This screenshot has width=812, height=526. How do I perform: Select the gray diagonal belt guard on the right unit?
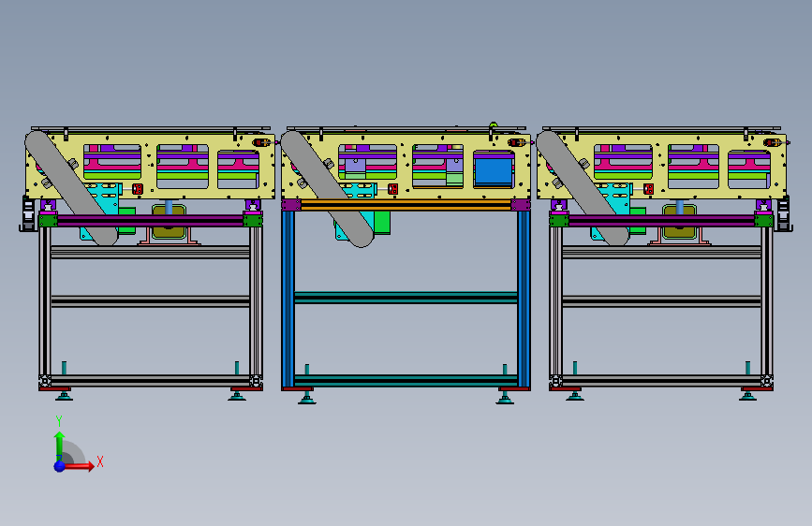pyautogui.click(x=583, y=187)
